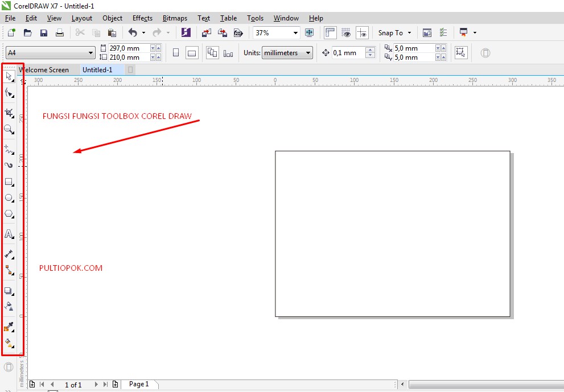The image size is (564, 392).
Task: Save the document with the floppy icon
Action: tap(43, 33)
